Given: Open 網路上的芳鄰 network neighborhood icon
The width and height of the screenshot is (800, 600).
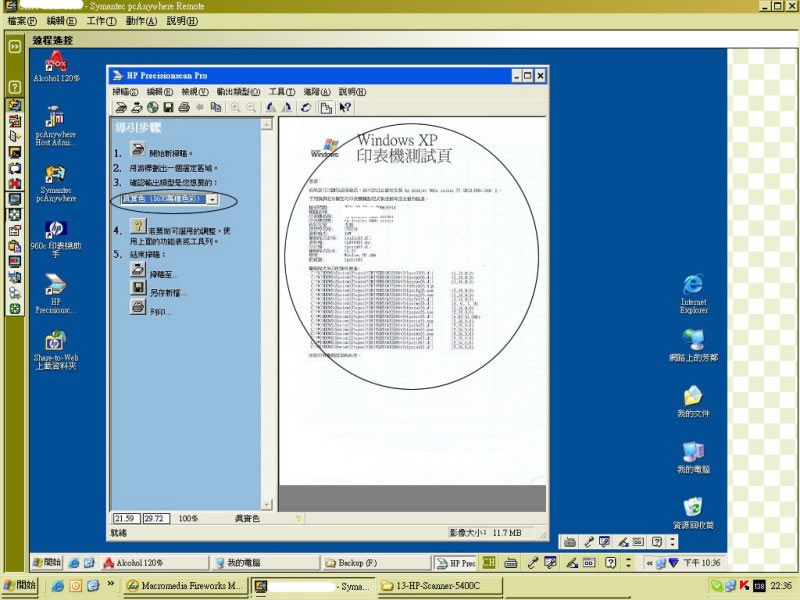Looking at the screenshot, I should 693,346.
